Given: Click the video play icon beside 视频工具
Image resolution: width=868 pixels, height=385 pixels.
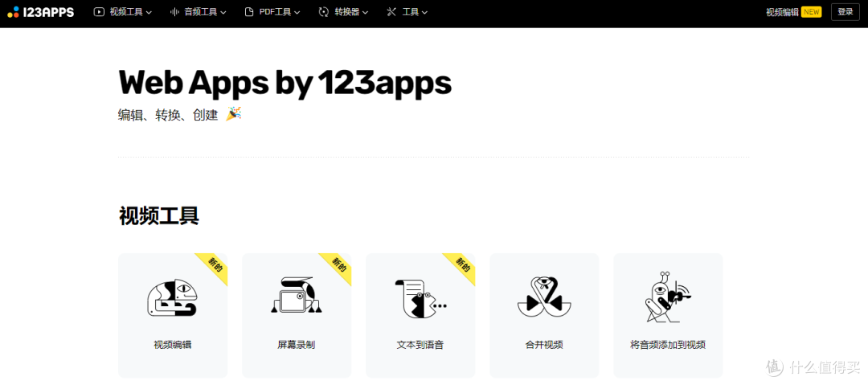Looking at the screenshot, I should 99,11.
